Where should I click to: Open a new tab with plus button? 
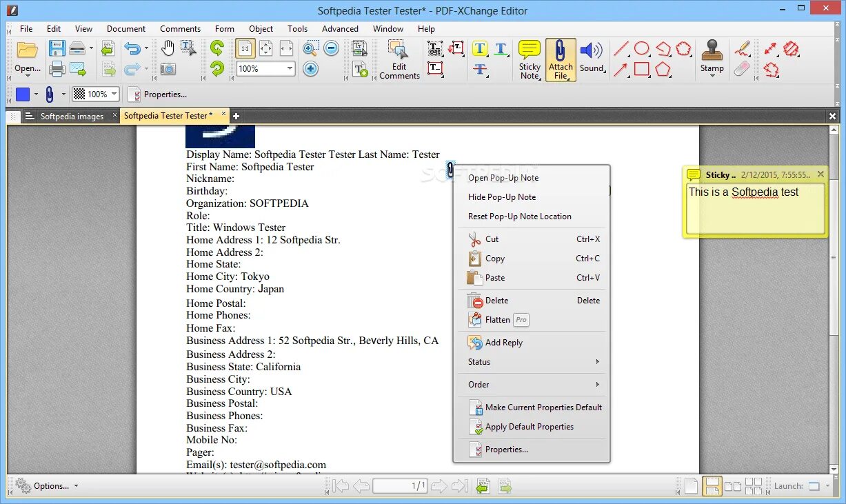coord(236,116)
